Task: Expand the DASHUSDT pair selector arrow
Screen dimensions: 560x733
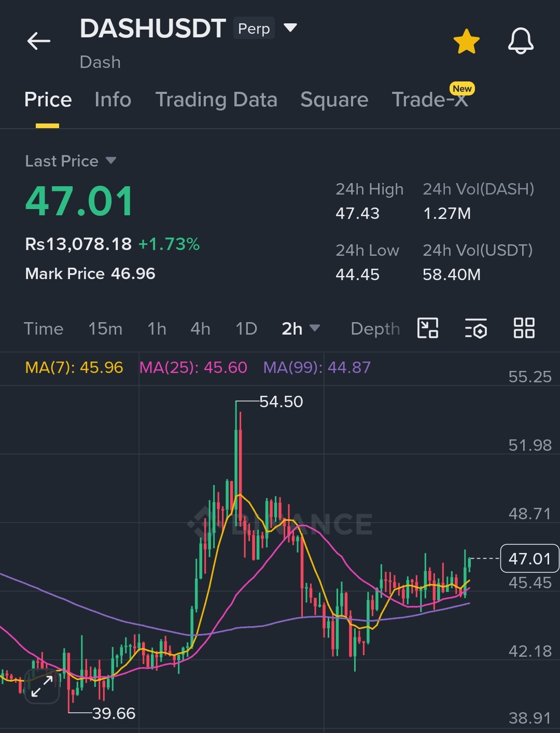Action: click(290, 27)
